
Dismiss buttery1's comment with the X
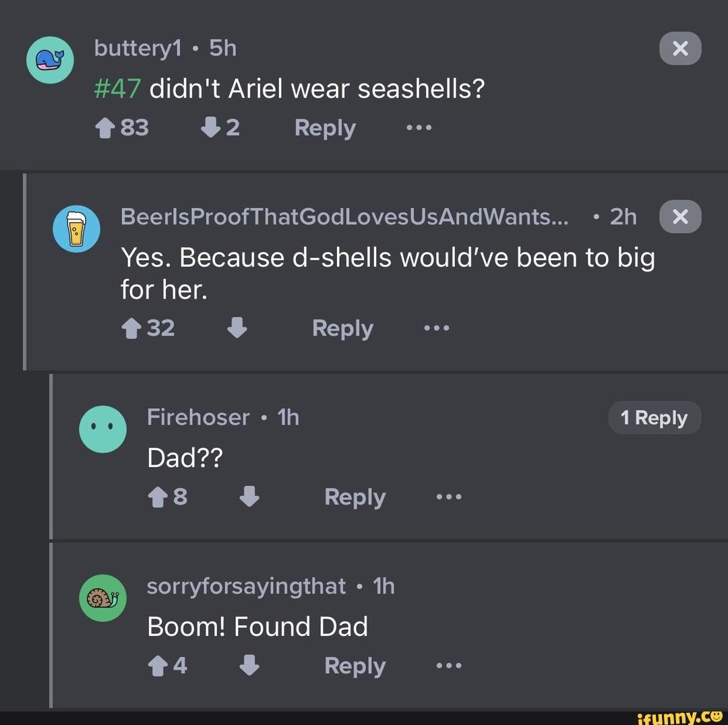coord(680,48)
